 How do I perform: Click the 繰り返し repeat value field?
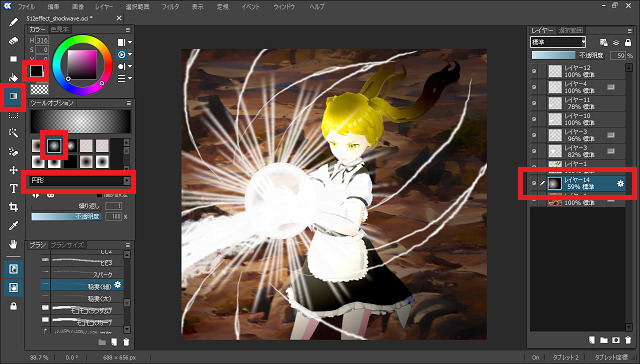coord(113,206)
